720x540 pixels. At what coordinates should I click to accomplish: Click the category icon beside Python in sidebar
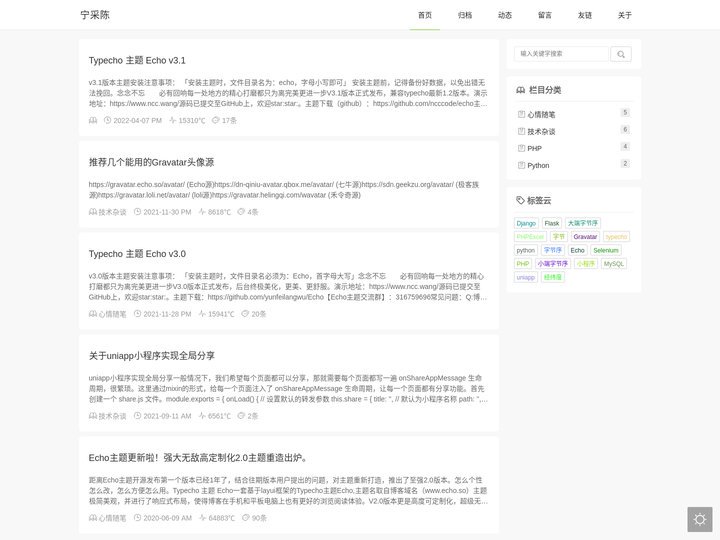[x=521, y=165]
